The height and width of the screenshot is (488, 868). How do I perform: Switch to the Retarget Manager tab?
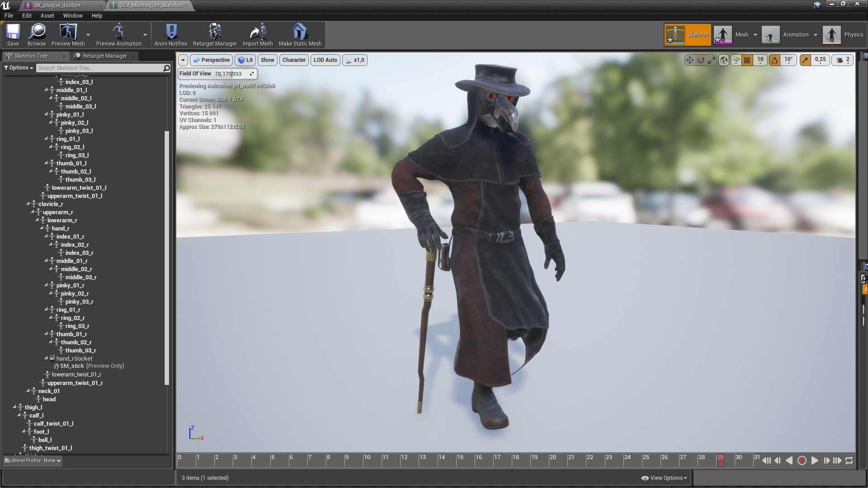[104, 56]
